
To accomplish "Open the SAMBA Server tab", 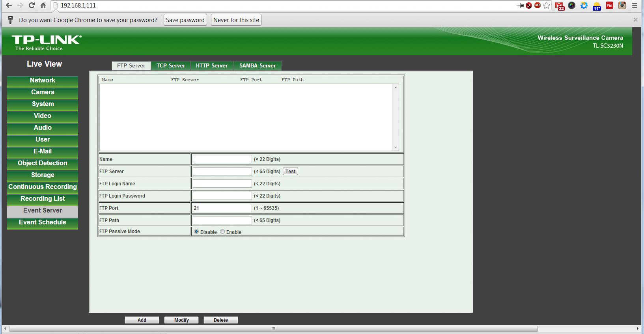I will point(257,65).
